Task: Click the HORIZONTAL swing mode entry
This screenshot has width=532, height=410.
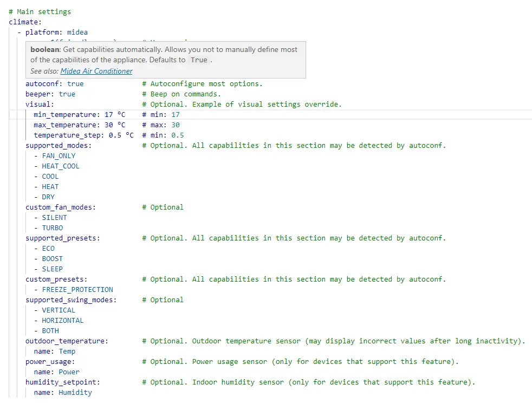Action: (x=63, y=321)
